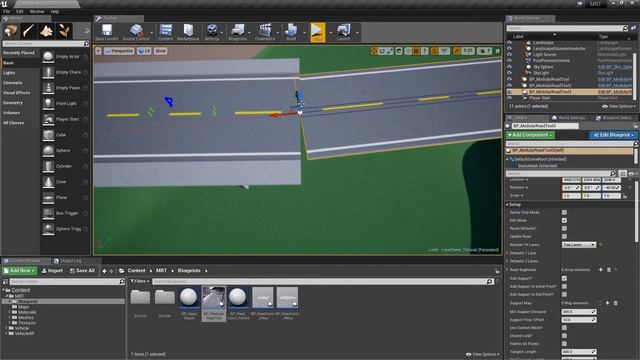The image size is (640, 360).
Task: Expand the Road Segments array
Action: pyautogui.click(x=507, y=270)
